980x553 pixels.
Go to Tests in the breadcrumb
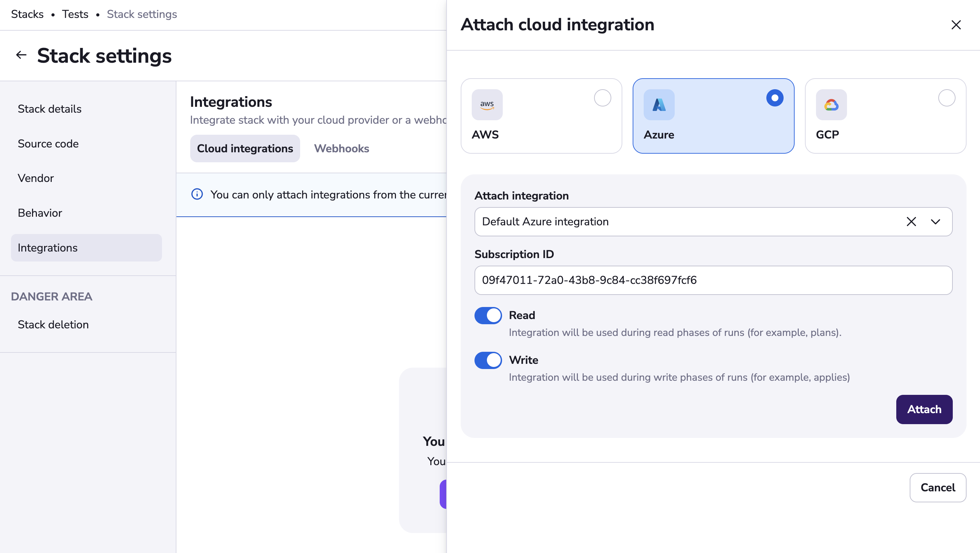pos(75,14)
